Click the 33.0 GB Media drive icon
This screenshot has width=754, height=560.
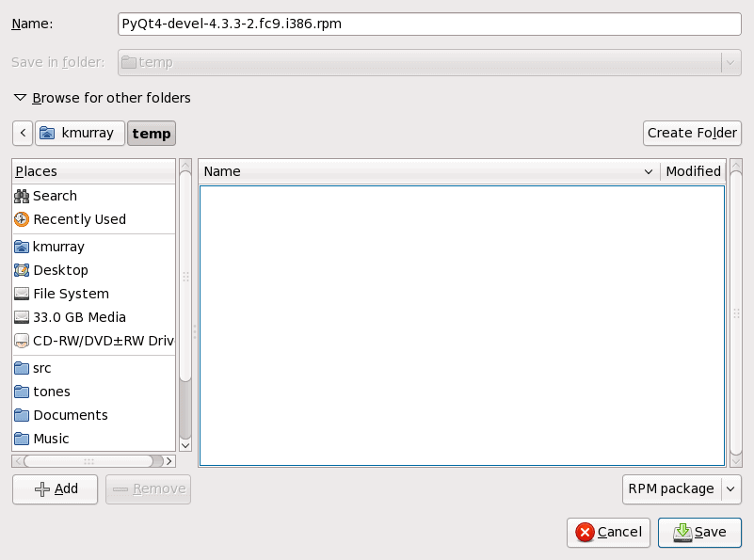click(x=23, y=317)
